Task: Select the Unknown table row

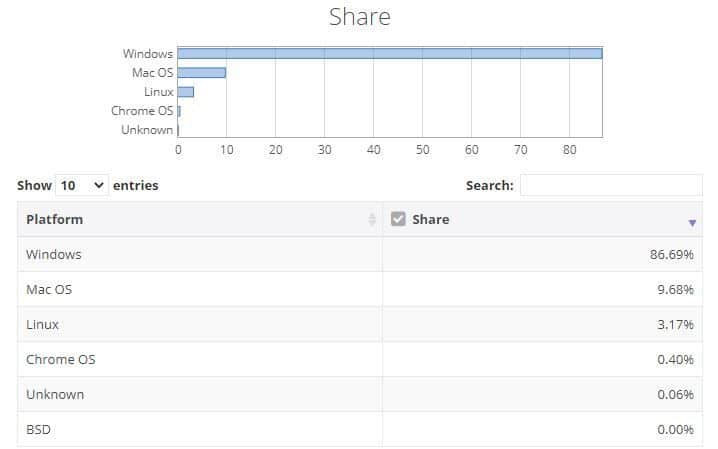Action: pos(359,394)
